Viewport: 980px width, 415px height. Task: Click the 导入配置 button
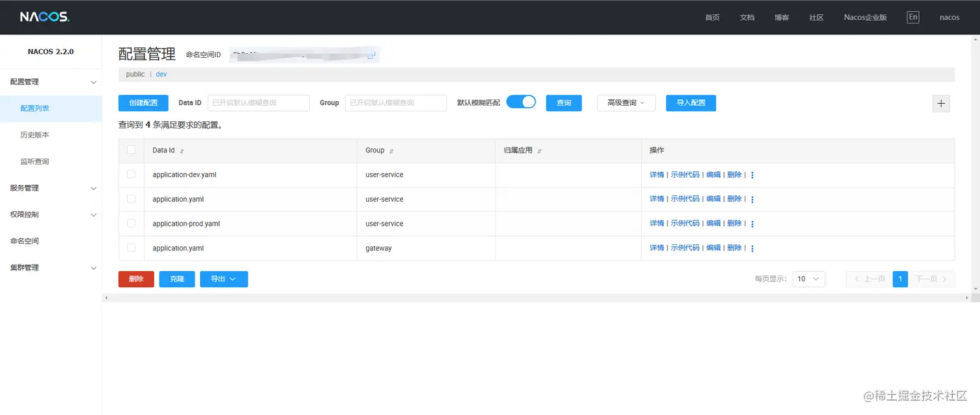(x=691, y=103)
